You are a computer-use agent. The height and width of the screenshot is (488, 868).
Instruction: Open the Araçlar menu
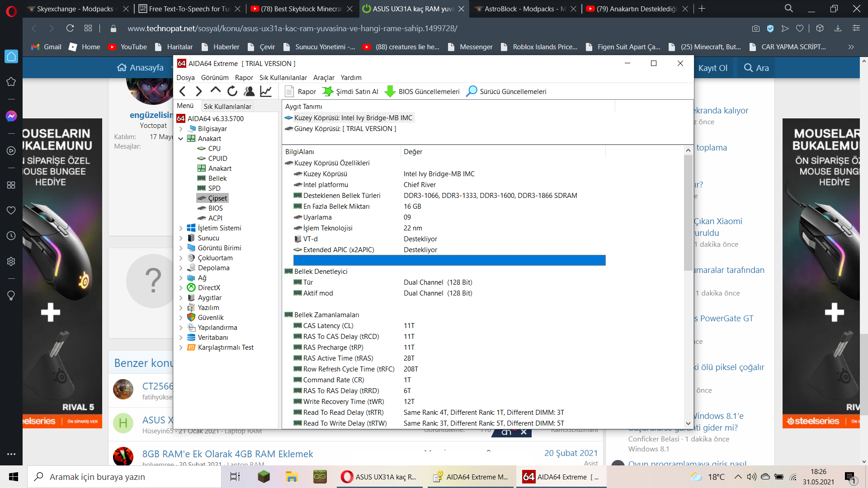point(324,78)
